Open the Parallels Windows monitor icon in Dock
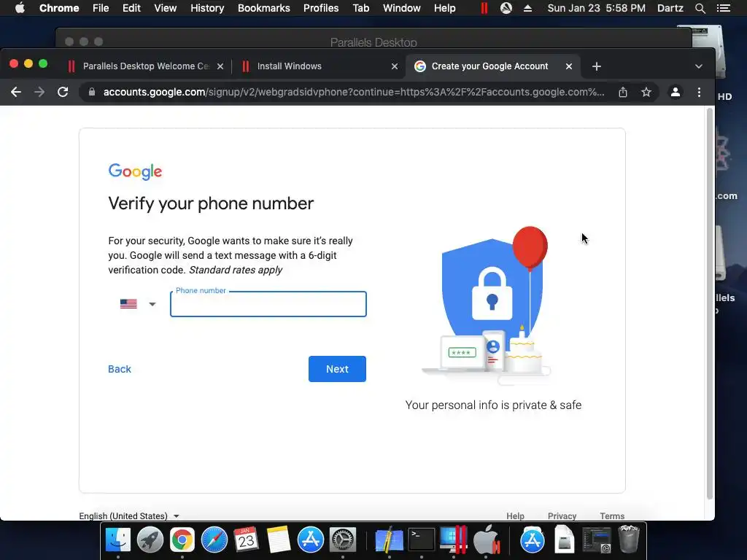747x560 pixels. pos(454,540)
